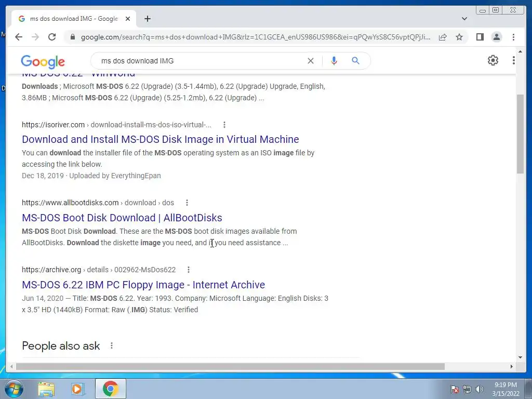Open 'MS-DOS Boot Disk Download | AllBootDisks' result
Image resolution: width=532 pixels, height=399 pixels.
122,218
